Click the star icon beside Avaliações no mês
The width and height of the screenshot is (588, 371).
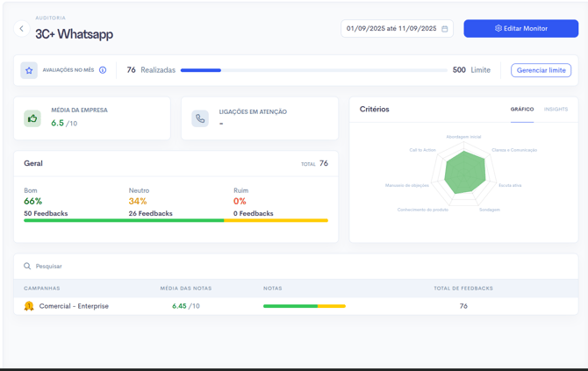coord(29,70)
